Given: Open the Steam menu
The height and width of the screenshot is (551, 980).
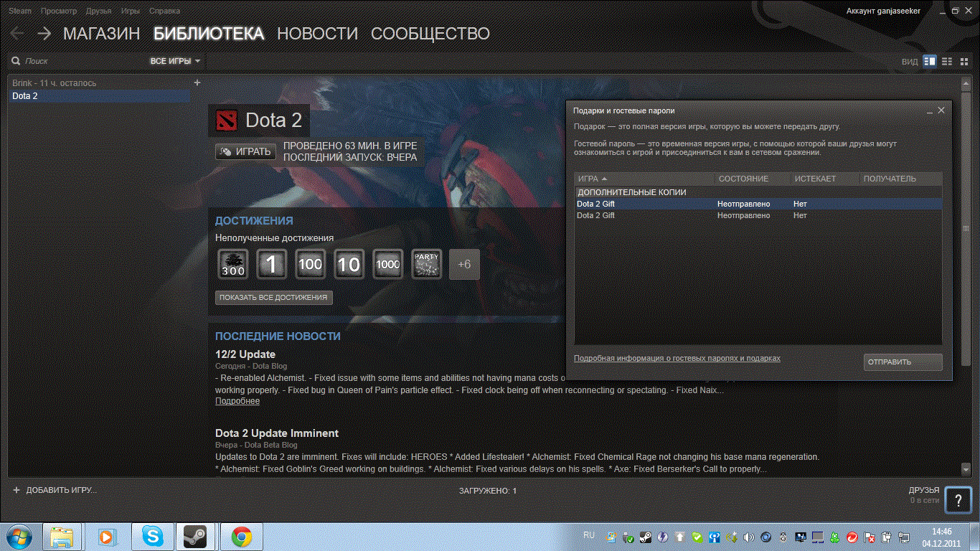Looking at the screenshot, I should 20,11.
